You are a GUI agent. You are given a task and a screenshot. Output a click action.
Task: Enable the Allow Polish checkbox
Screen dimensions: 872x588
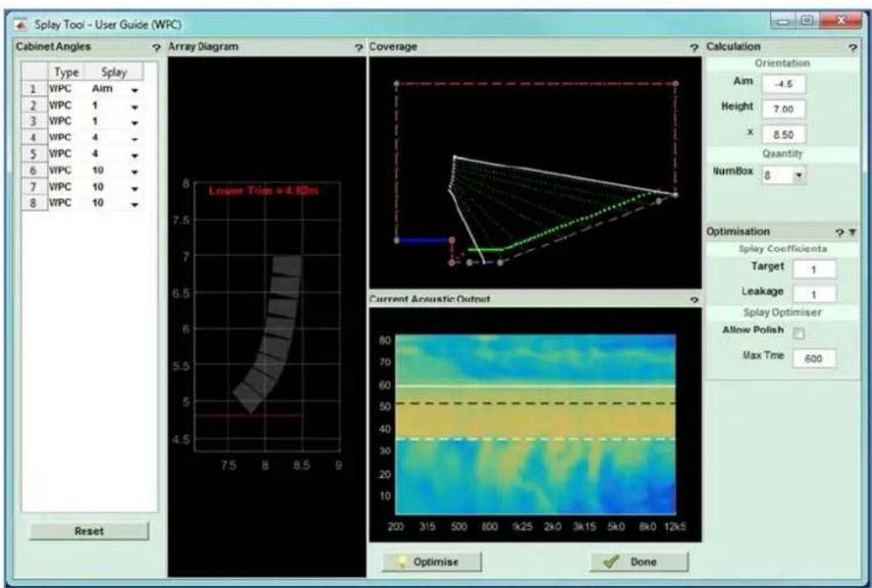[x=799, y=334]
